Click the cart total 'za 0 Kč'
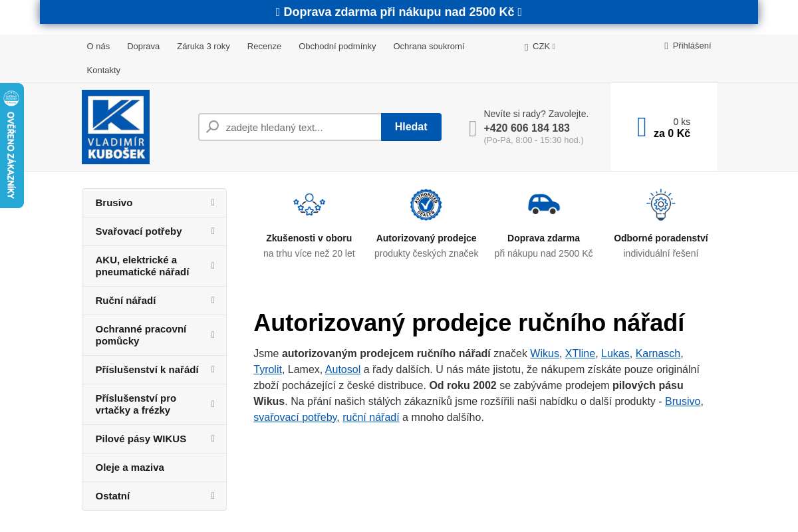 pos(672,134)
